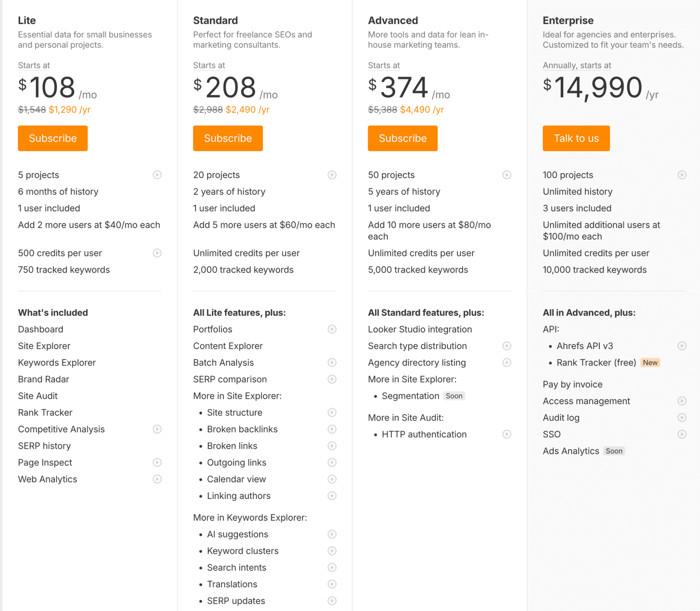Click the Broken backlinks play icon
The width and height of the screenshot is (700, 611).
[x=332, y=429]
